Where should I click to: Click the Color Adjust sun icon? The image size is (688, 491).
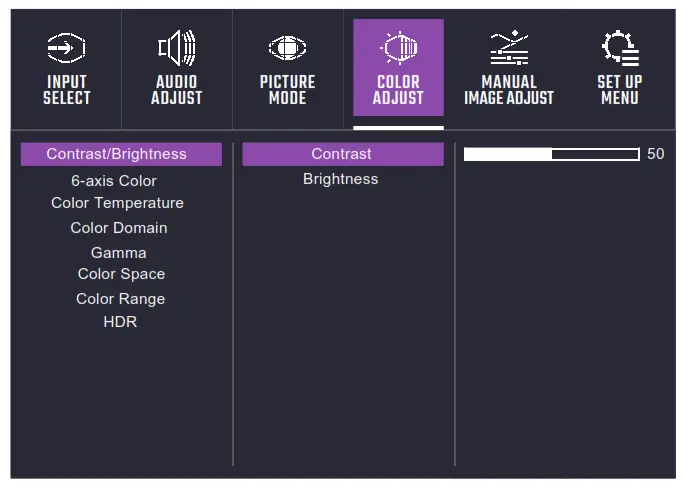click(x=398, y=48)
